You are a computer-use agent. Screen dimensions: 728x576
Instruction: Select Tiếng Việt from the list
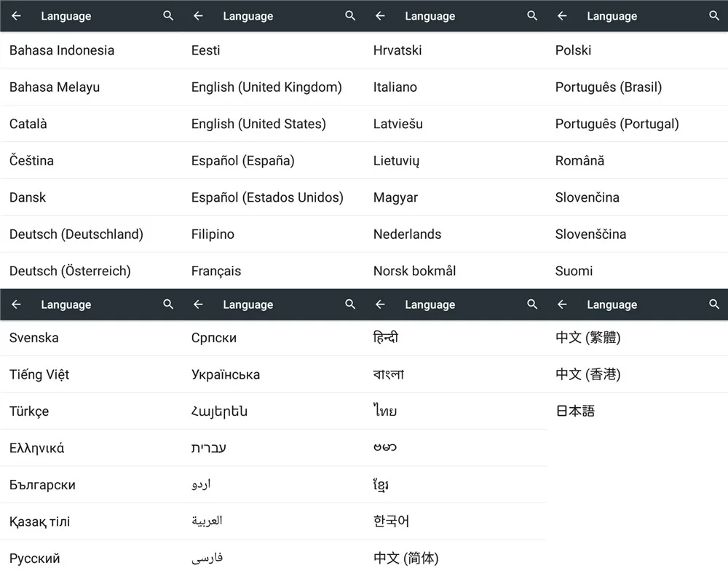point(39,375)
